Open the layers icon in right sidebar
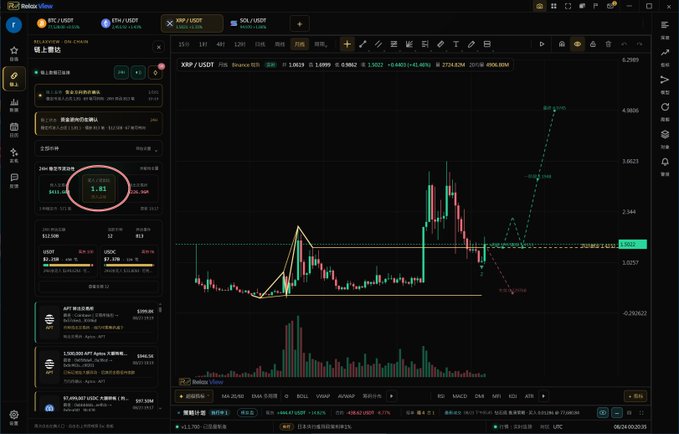679x434 pixels. point(665,137)
